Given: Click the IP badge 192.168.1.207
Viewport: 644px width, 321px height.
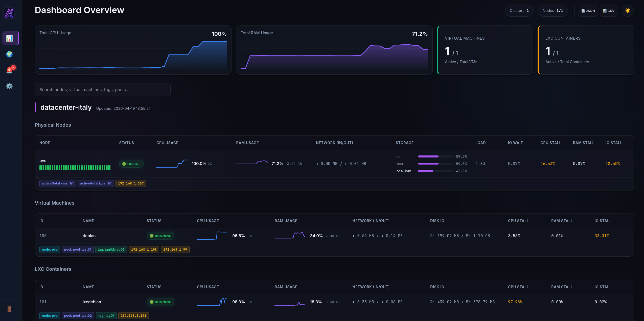Looking at the screenshot, I should [x=131, y=183].
